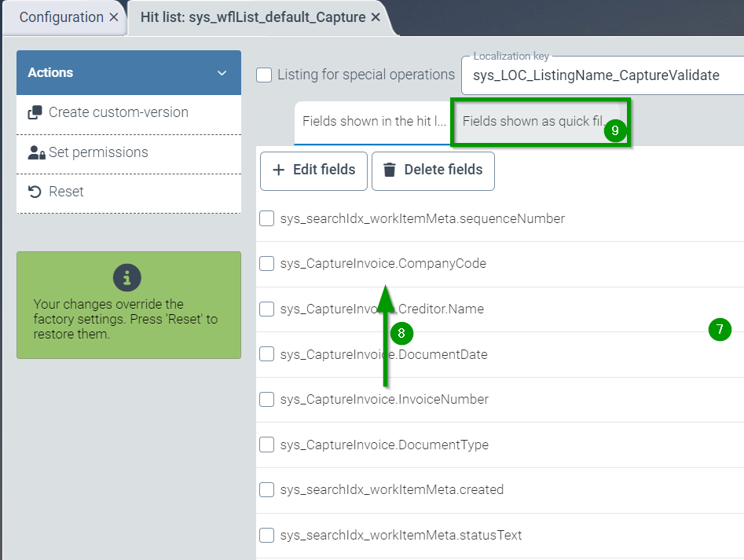The image size is (744, 560).
Task: Collapse the Actions panel chevron
Action: click(221, 73)
